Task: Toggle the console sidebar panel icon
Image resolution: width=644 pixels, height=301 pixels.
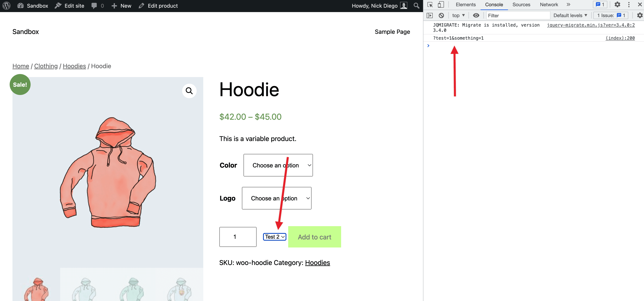Action: coord(429,15)
